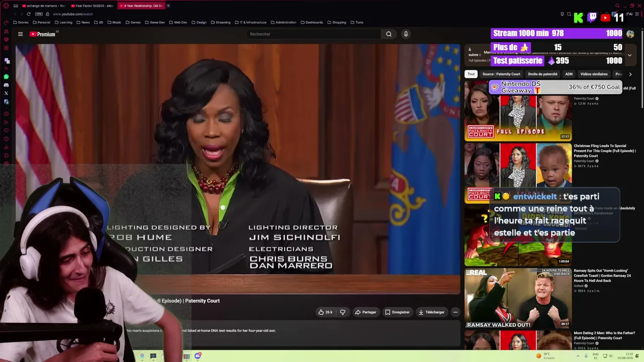644x362 pixels.
Task: Open sidebar favorites heart icon
Action: click(x=6, y=130)
